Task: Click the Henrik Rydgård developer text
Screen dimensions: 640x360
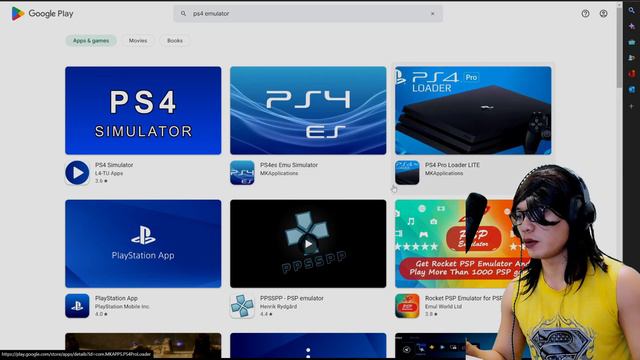Action: pos(278,307)
